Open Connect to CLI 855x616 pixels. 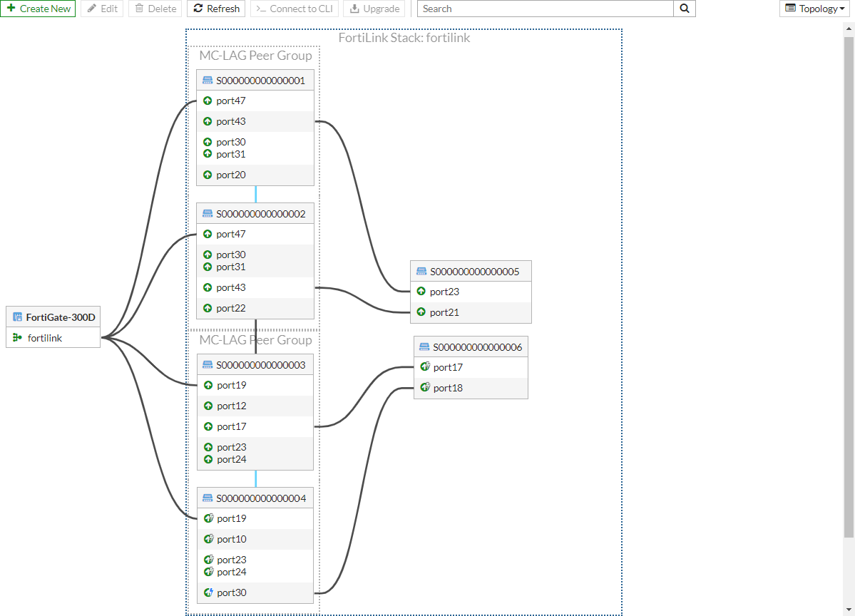[x=295, y=9]
